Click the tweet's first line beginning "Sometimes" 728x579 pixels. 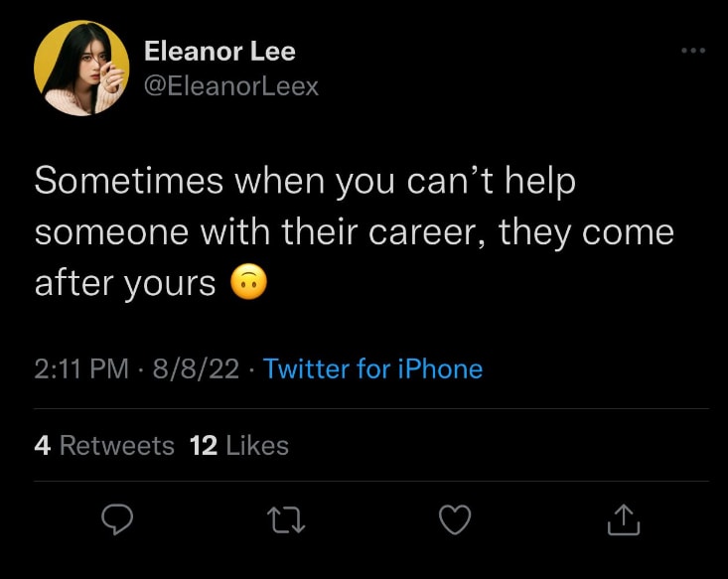(305, 183)
